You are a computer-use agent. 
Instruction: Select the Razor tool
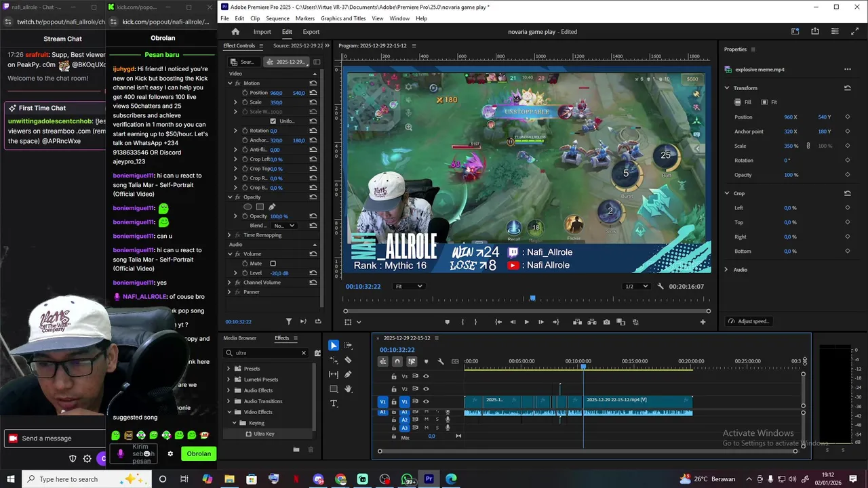coord(349,360)
